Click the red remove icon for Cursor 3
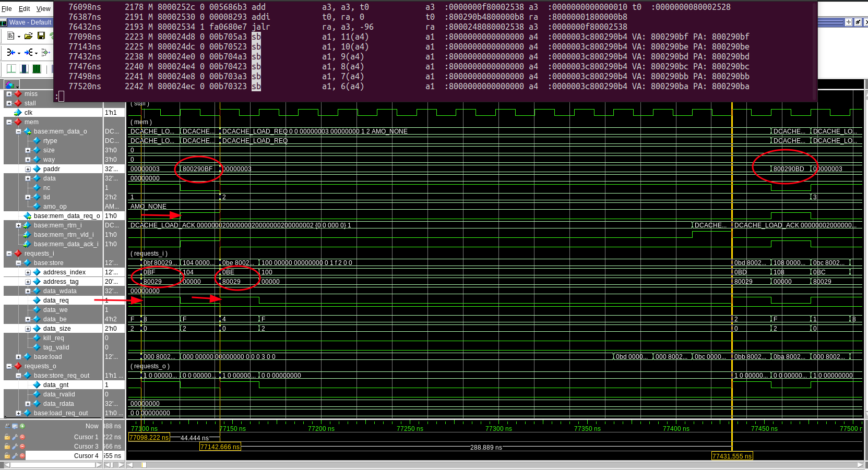This screenshot has width=868, height=470. tap(22, 447)
